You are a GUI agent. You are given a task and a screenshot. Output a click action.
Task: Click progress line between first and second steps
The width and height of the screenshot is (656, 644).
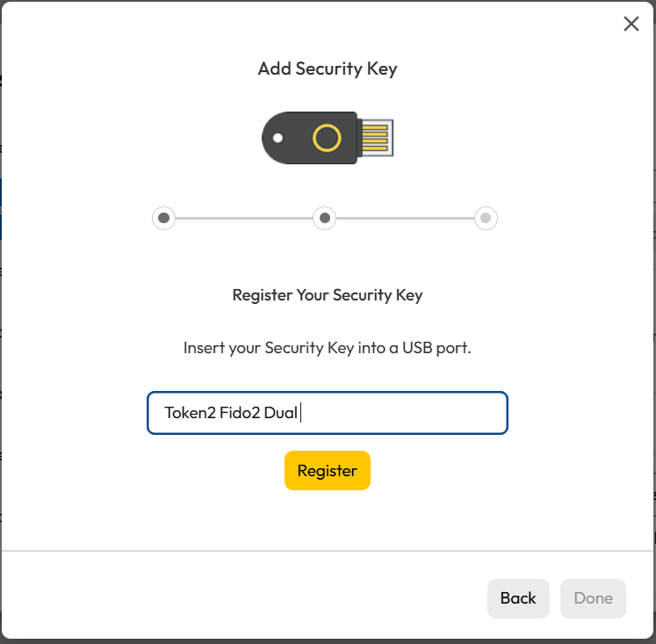(244, 218)
